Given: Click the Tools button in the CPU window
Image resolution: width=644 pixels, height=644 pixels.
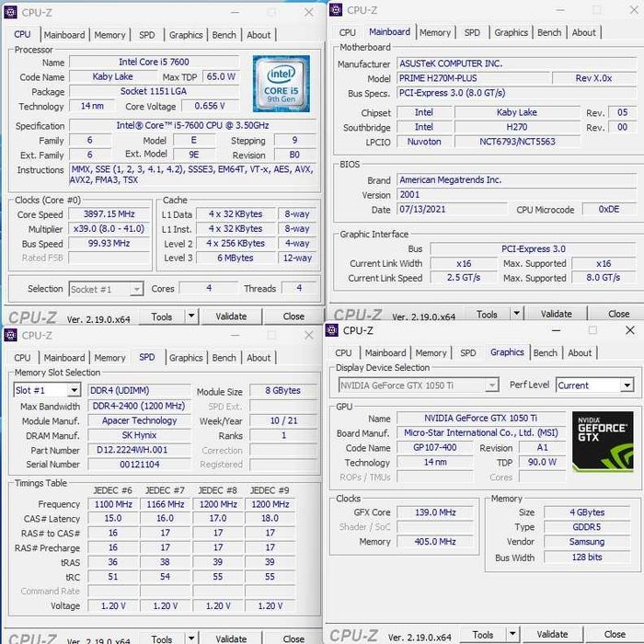Looking at the screenshot, I should pos(162,316).
